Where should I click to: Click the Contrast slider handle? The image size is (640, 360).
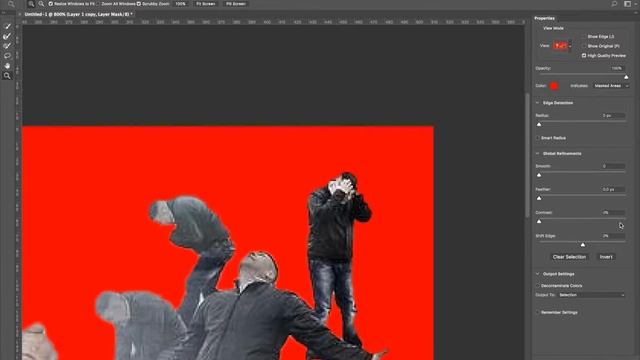[539, 221]
